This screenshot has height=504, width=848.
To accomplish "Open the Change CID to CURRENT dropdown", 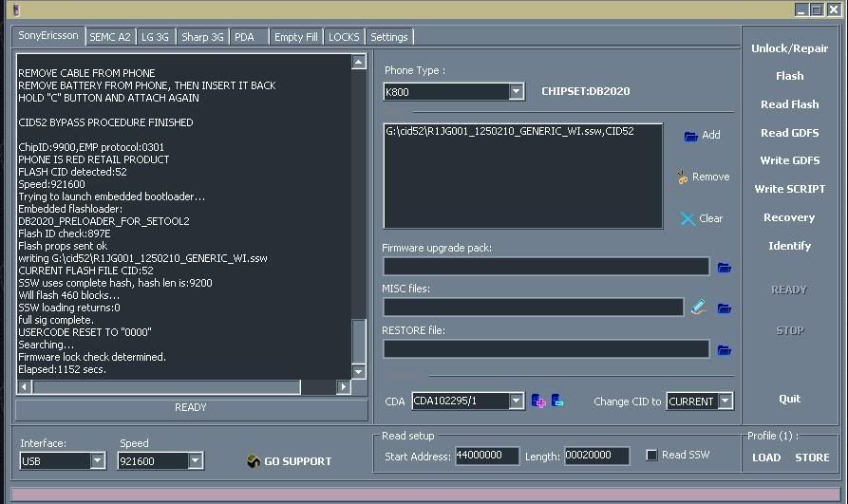I will [x=726, y=401].
